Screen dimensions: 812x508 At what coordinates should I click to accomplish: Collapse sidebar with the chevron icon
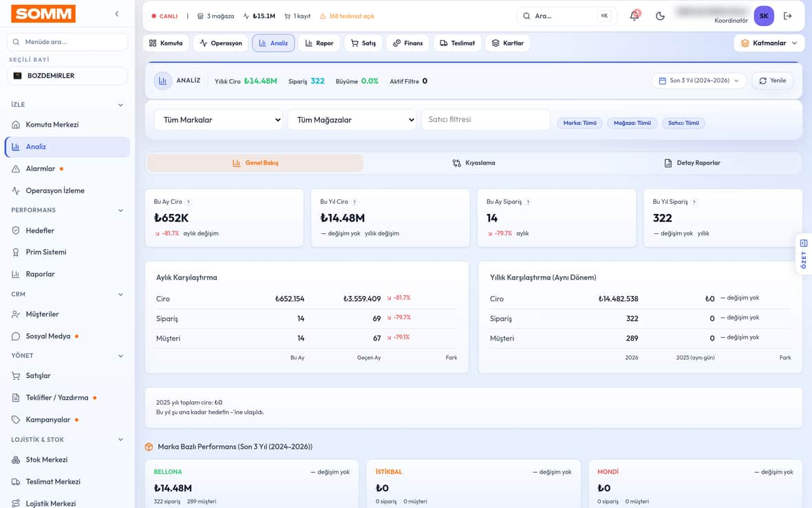click(117, 14)
